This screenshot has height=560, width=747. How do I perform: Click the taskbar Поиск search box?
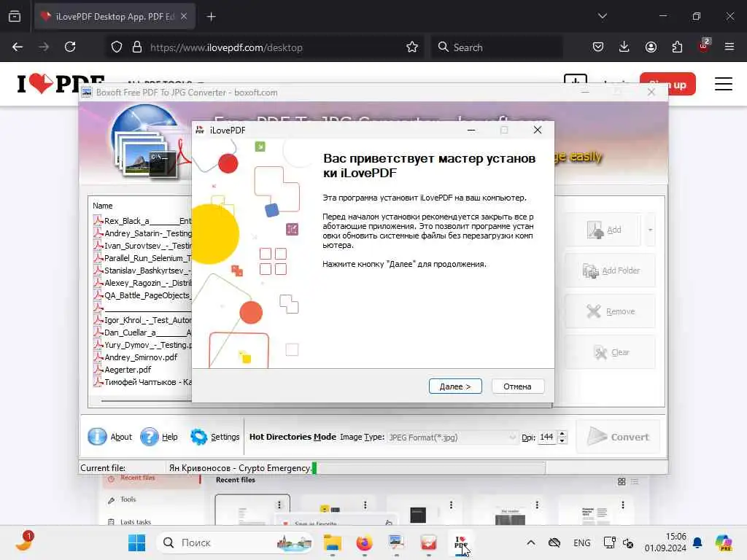tap(234, 542)
